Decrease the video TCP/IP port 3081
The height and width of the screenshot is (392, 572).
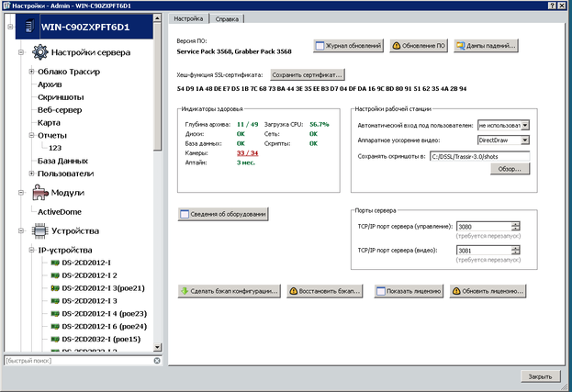point(515,252)
